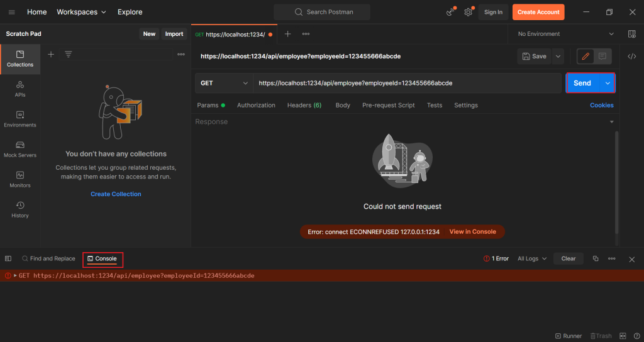644x342 pixels.
Task: Select the GET https://localhost:1234/ request tab
Action: (x=234, y=35)
